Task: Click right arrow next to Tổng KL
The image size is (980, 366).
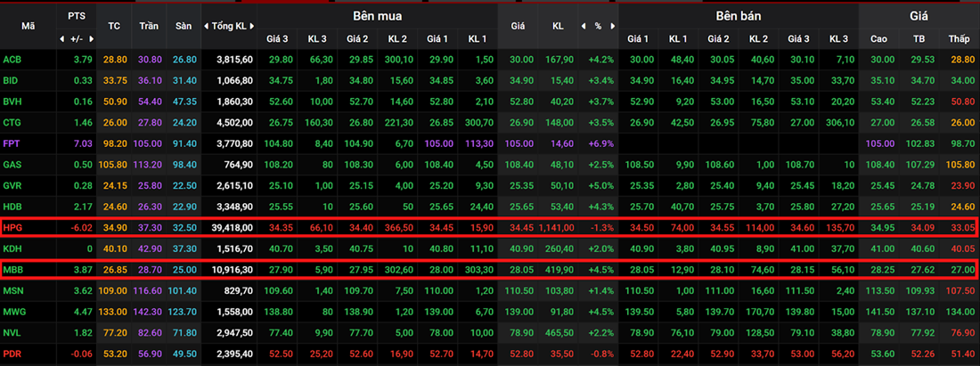Action: click(252, 26)
